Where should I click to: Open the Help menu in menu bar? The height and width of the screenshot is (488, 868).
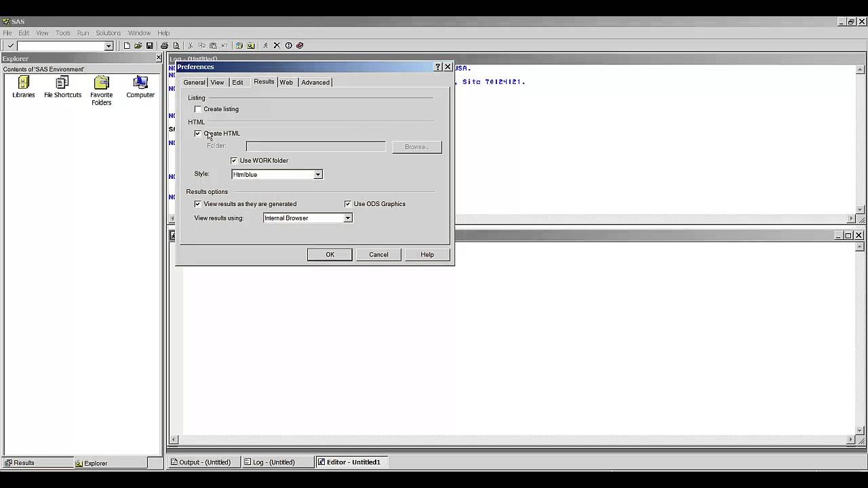[163, 33]
